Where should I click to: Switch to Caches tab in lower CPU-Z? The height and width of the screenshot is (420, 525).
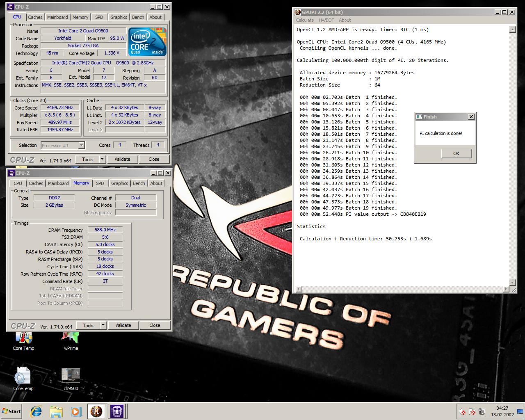click(x=36, y=183)
